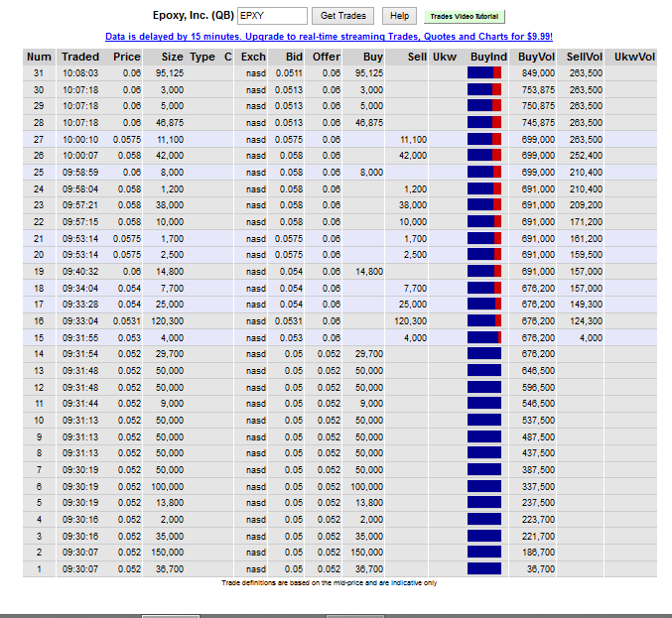Click the Bid column header
This screenshot has height=618, width=672.
(x=294, y=57)
